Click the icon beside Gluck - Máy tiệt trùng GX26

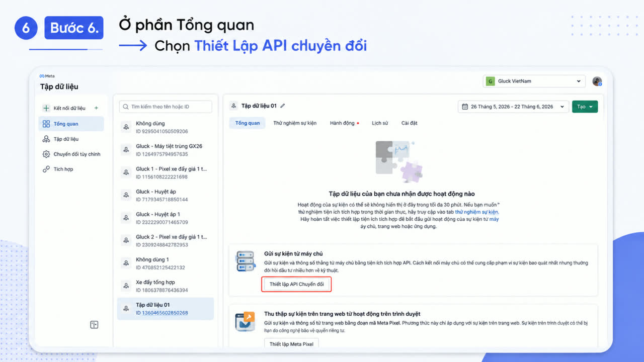pyautogui.click(x=126, y=150)
